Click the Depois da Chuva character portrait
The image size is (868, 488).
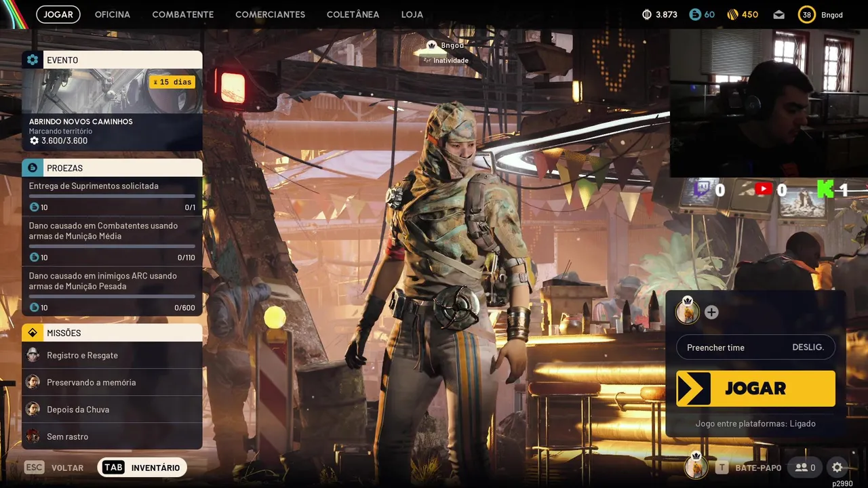(x=33, y=409)
